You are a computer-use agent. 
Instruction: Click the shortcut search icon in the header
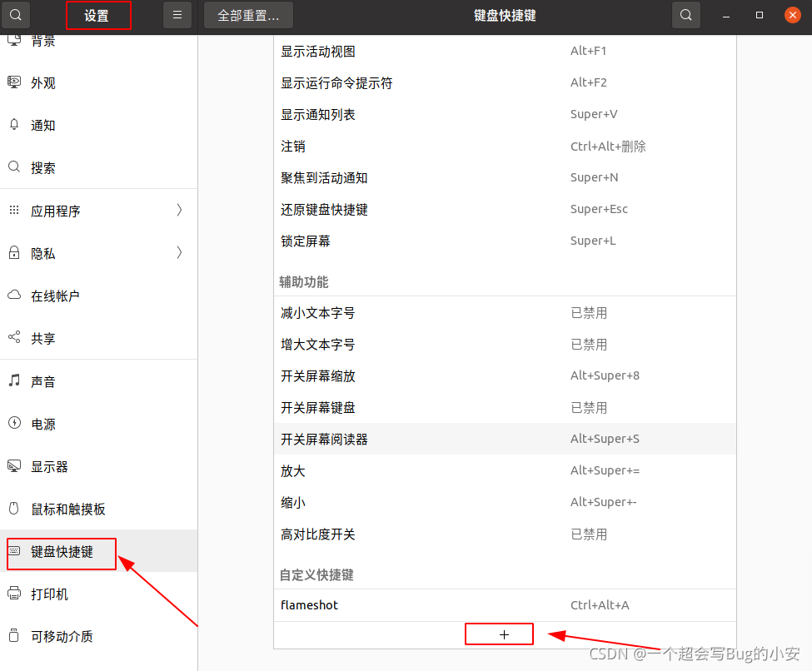[685, 15]
